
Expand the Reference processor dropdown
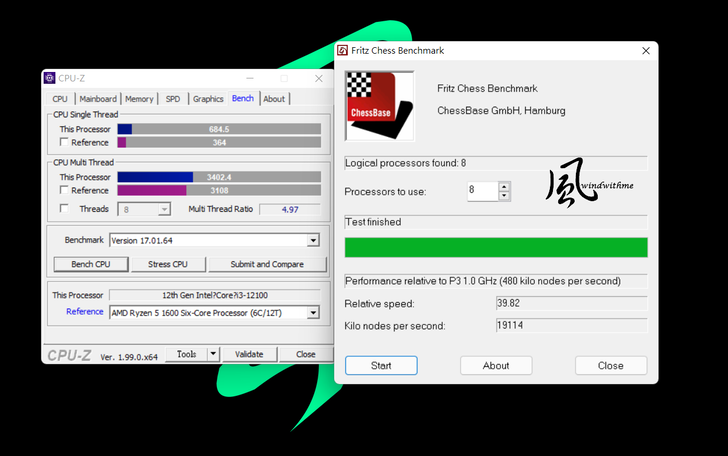[x=313, y=313]
